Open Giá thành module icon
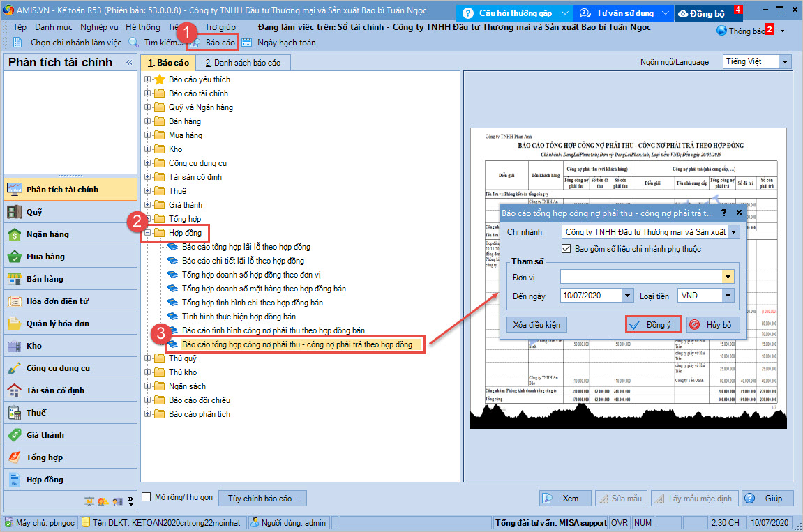 click(14, 435)
